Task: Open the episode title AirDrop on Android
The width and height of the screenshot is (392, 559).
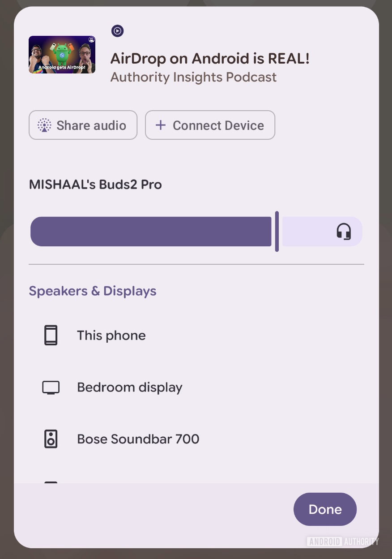Action: click(x=210, y=58)
